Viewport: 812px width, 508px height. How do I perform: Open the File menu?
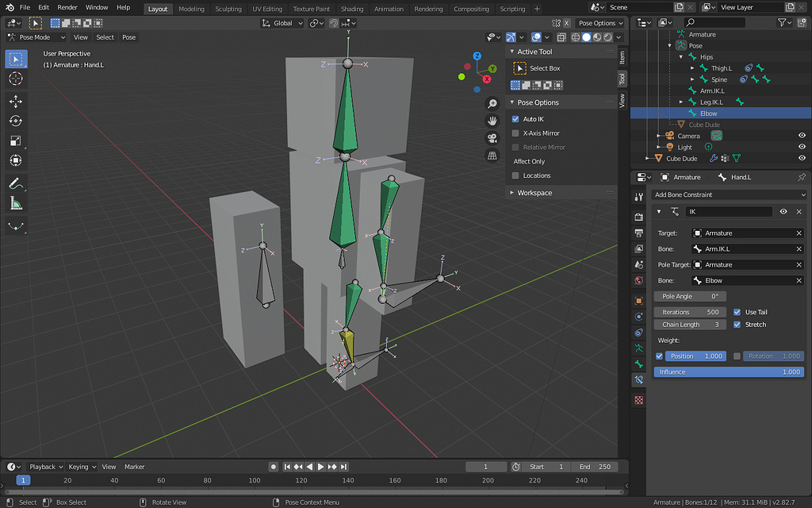point(25,7)
